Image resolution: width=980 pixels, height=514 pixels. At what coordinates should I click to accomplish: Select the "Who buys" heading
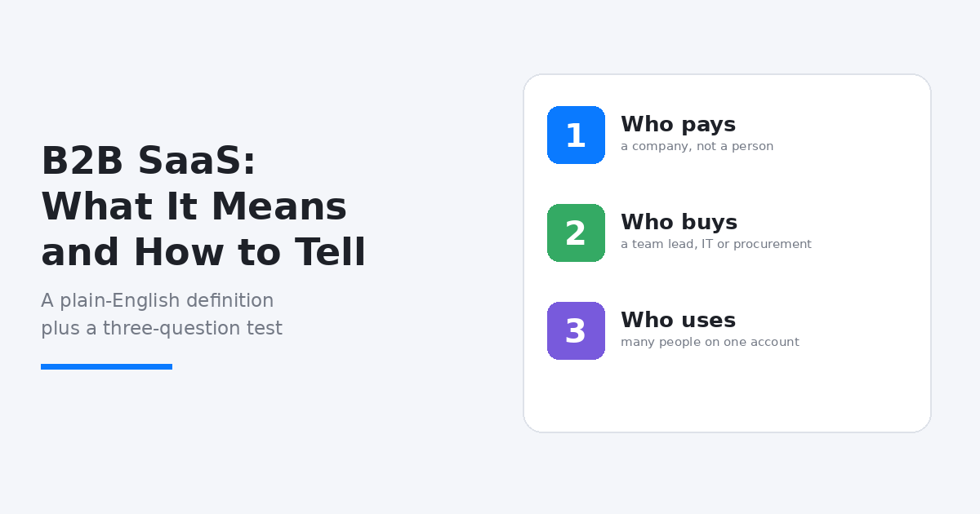pyautogui.click(x=679, y=223)
